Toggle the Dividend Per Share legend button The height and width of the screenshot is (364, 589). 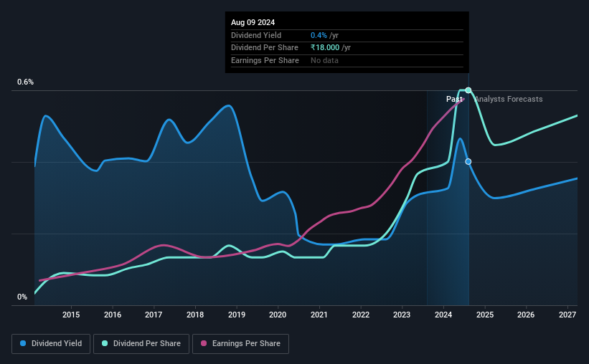(x=141, y=344)
